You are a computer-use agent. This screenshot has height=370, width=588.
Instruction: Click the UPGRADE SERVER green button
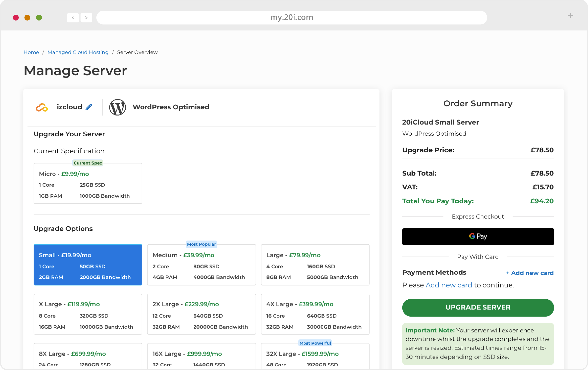478,307
